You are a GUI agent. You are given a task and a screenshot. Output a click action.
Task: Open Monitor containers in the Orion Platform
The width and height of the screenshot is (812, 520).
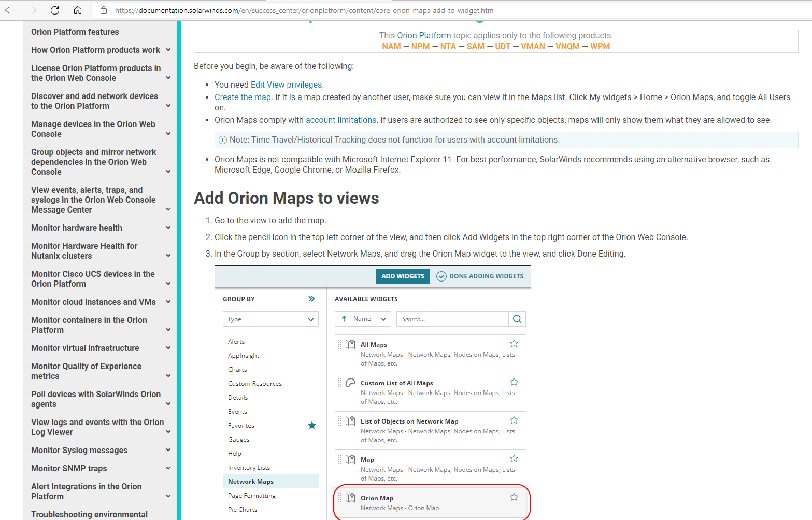pyautogui.click(x=89, y=325)
